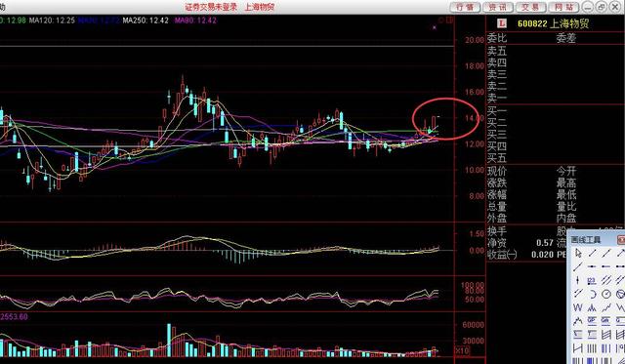The height and width of the screenshot is (364, 625).
Task: Click the 最高 highest price label
Action: [x=566, y=183]
